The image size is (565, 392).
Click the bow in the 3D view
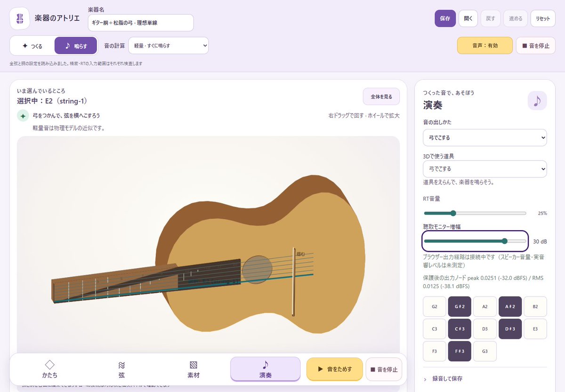point(294,281)
